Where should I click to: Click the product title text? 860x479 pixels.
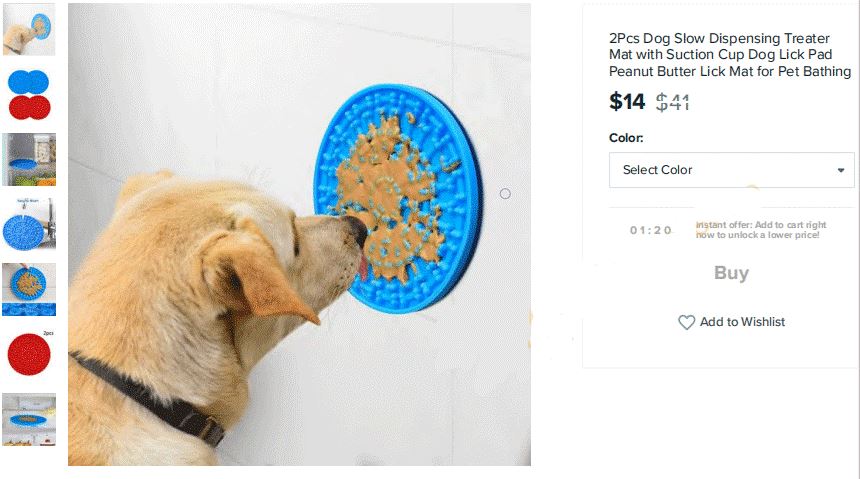pyautogui.click(x=729, y=55)
